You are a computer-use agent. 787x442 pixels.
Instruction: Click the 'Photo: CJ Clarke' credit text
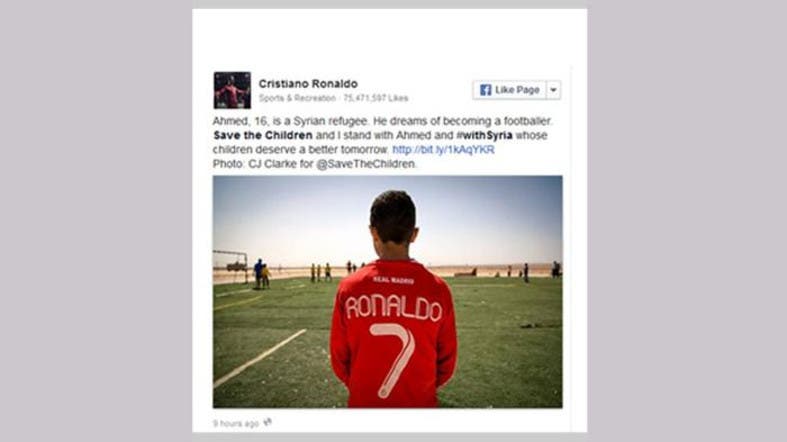pyautogui.click(x=255, y=164)
